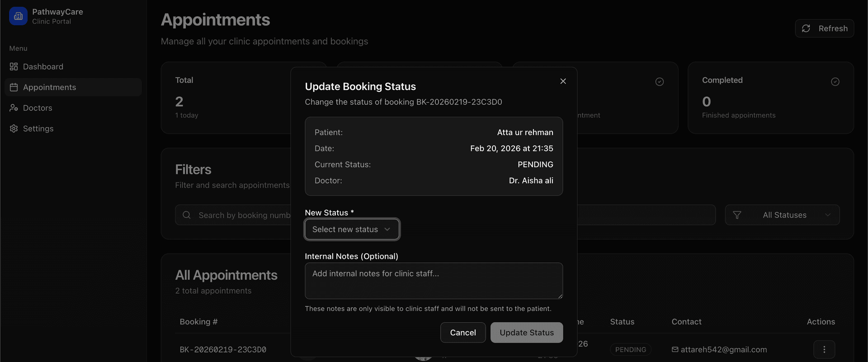Click the Dashboard grid icon
Image resolution: width=868 pixels, height=362 pixels.
click(x=14, y=66)
